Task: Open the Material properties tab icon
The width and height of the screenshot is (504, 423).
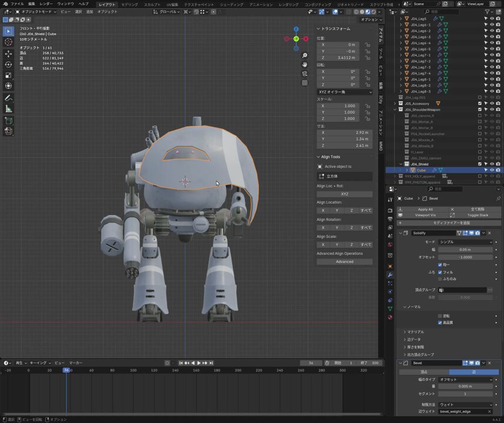Action: tap(390, 317)
